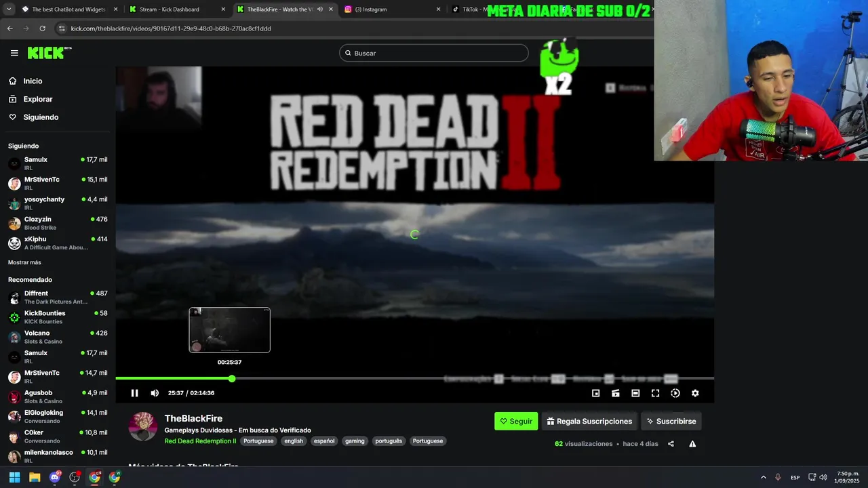The width and height of the screenshot is (868, 488).
Task: View site information icon in address bar
Action: [x=62, y=28]
